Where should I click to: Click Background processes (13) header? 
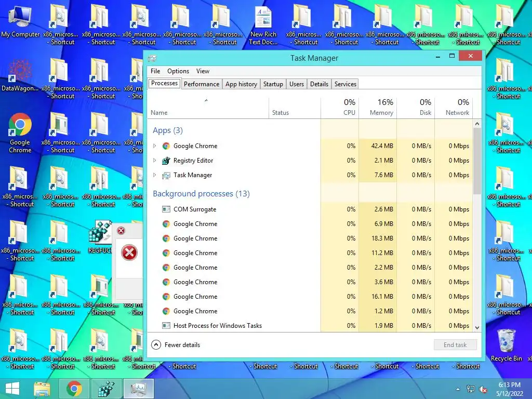(201, 193)
